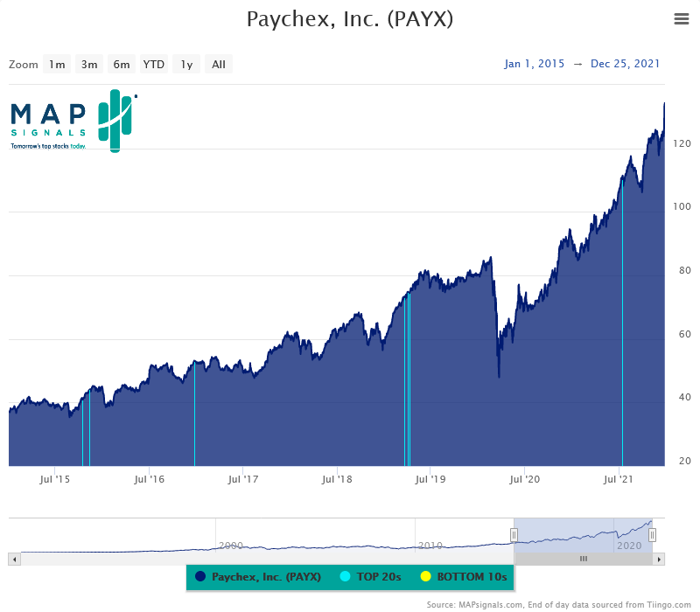Select the YTD zoom button
Viewport: 700px width, 612px height.
154,64
